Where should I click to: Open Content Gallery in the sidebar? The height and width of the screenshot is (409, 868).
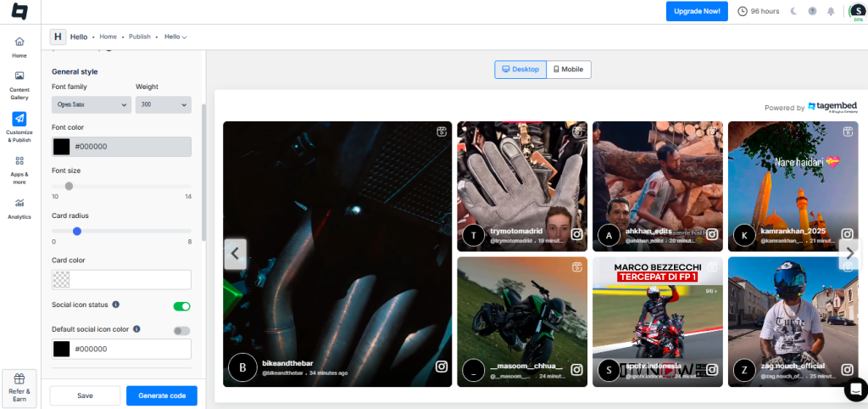(x=19, y=86)
